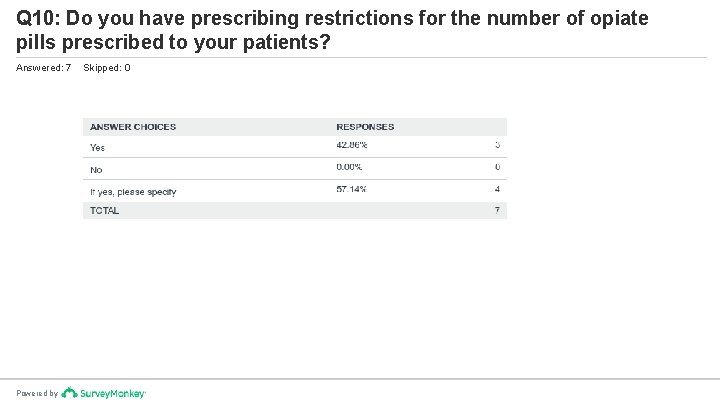
Task: Click the count 4 in specify row
Action: coord(497,189)
